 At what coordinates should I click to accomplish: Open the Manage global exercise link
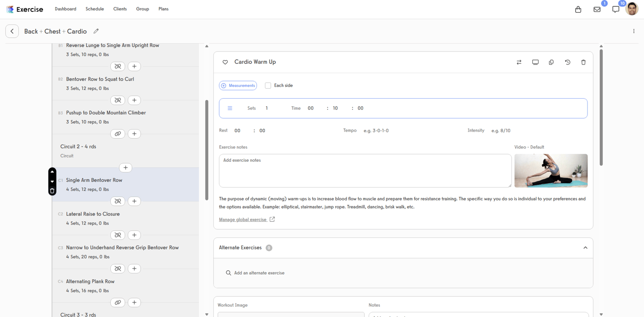pyautogui.click(x=243, y=219)
